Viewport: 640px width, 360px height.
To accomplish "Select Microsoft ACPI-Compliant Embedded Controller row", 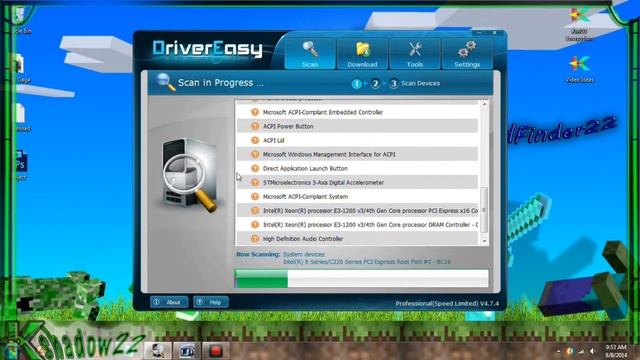I will click(x=357, y=112).
